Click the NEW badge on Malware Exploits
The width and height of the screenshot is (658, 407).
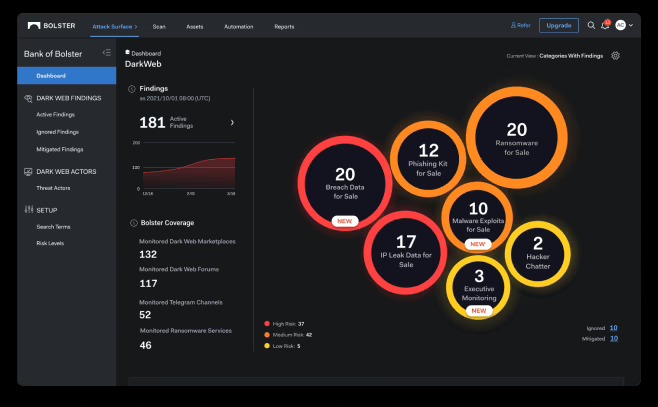pos(478,244)
